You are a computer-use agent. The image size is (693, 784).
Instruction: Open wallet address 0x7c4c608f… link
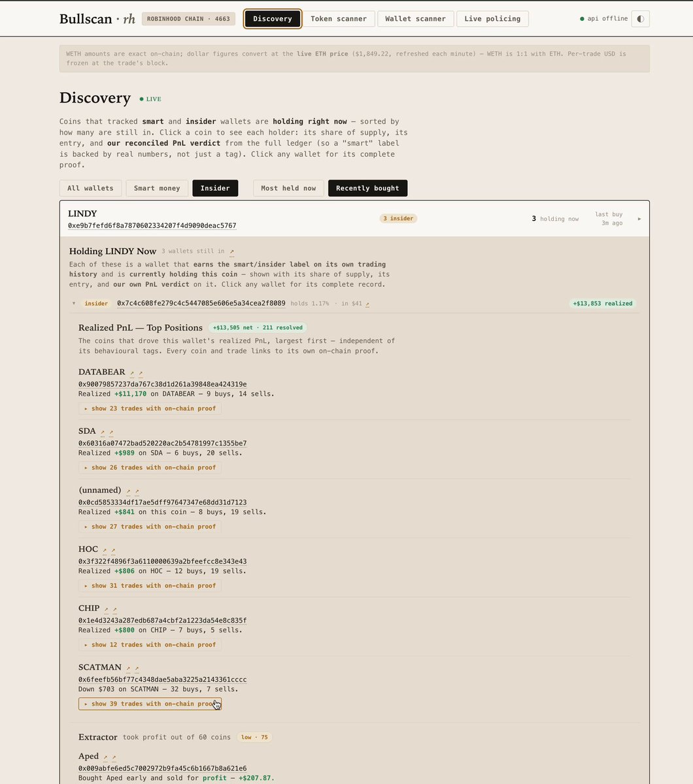click(x=201, y=303)
